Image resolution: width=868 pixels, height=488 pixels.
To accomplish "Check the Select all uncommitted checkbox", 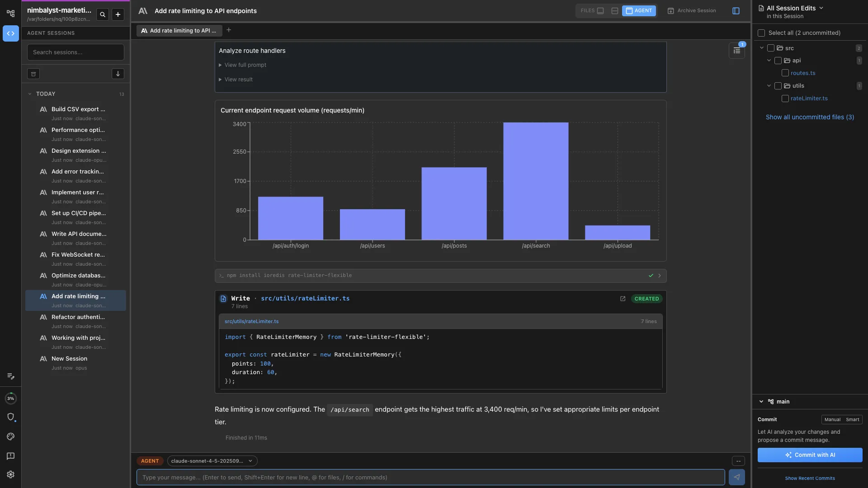I will pyautogui.click(x=761, y=33).
